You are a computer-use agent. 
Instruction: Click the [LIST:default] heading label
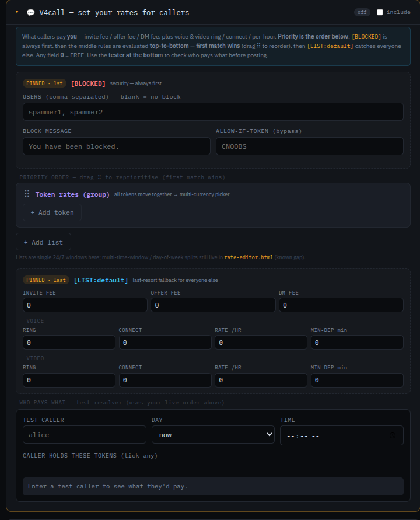click(101, 280)
